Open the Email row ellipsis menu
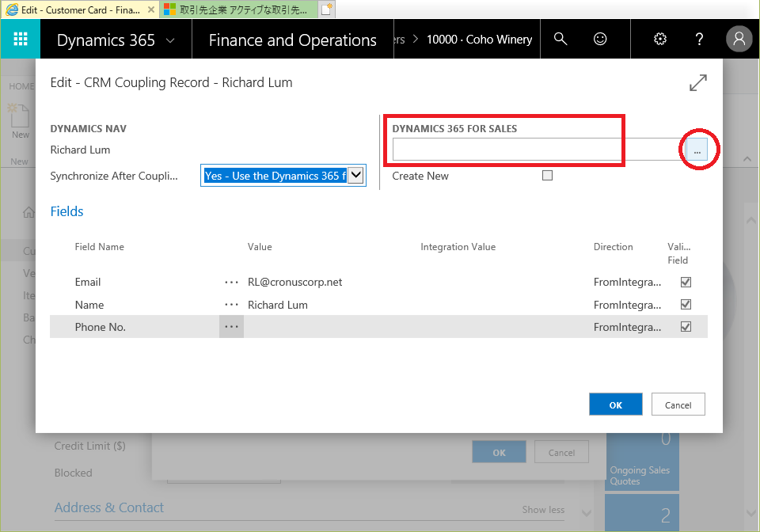 231,282
